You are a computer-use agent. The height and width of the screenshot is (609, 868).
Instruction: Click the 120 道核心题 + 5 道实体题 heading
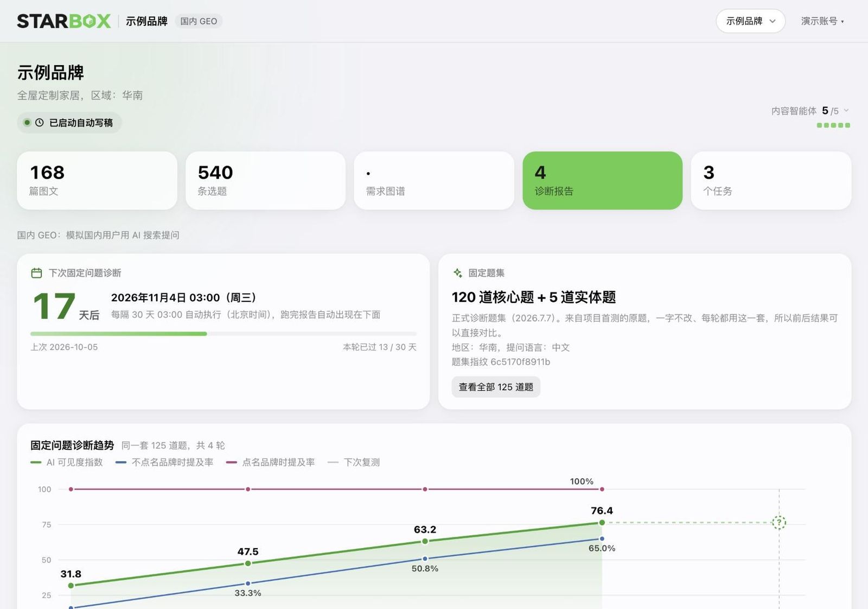[x=534, y=297]
